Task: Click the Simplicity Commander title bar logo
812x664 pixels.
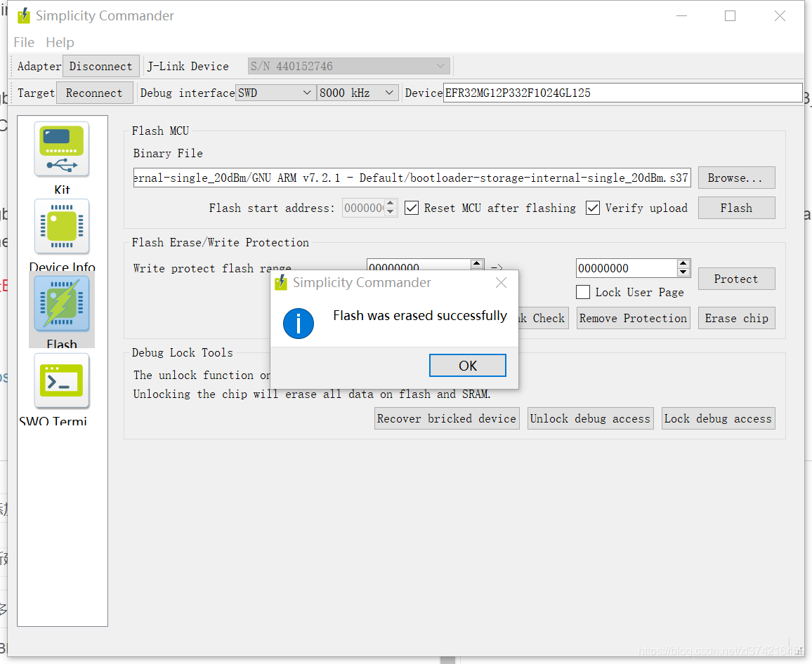Action: coord(24,16)
